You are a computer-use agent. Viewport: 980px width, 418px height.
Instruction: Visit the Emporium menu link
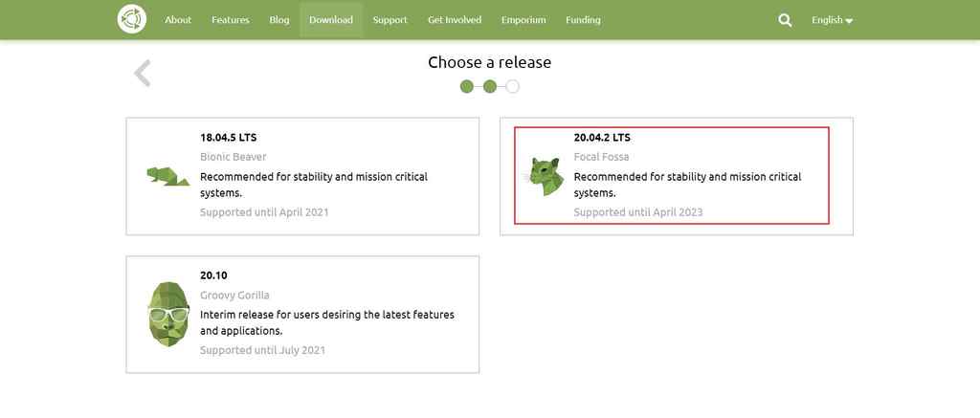523,20
